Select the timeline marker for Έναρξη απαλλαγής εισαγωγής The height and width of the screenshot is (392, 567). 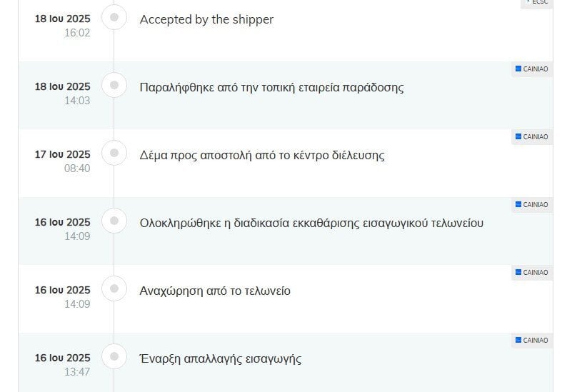(114, 356)
